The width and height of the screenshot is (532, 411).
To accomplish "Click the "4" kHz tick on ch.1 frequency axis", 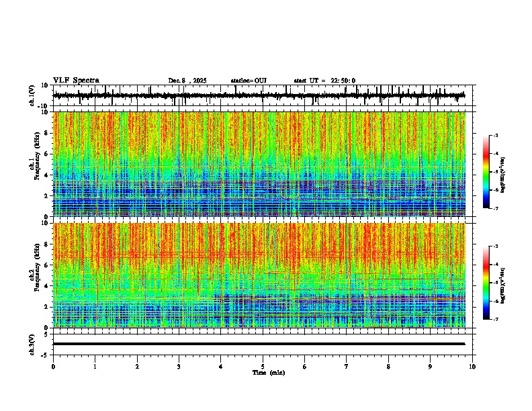I will 47,175.
